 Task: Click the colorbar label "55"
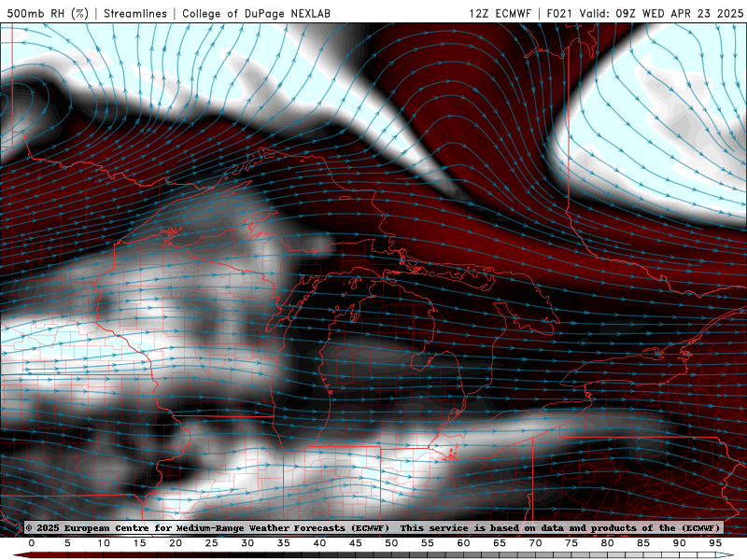point(428,543)
